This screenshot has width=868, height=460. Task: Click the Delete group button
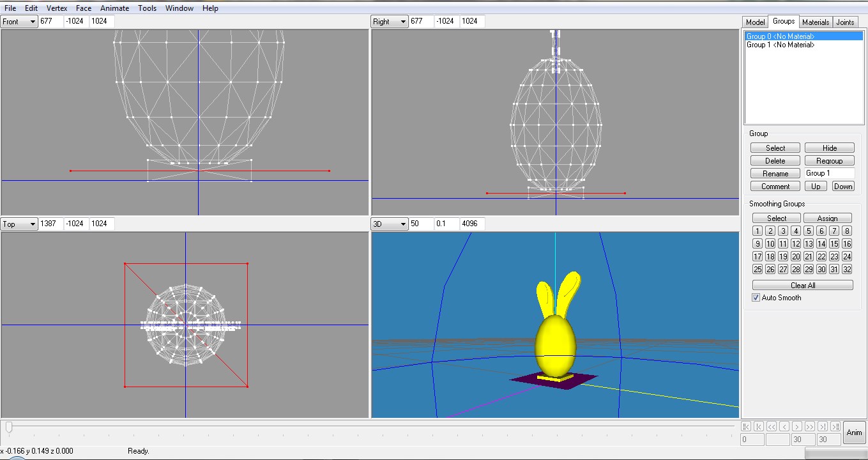coord(775,160)
